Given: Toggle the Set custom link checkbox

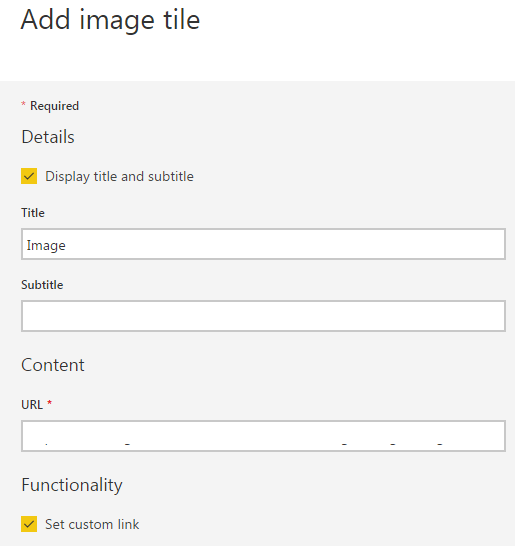Looking at the screenshot, I should (29, 524).
